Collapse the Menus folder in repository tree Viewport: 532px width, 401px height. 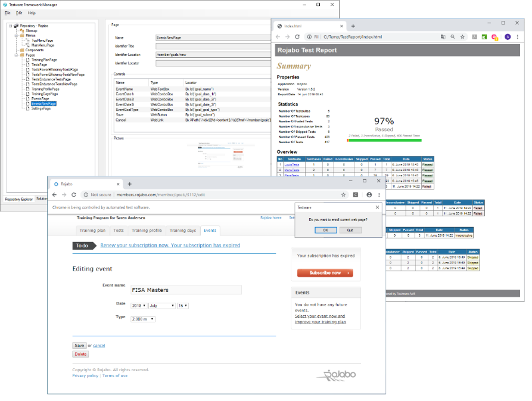(x=16, y=35)
